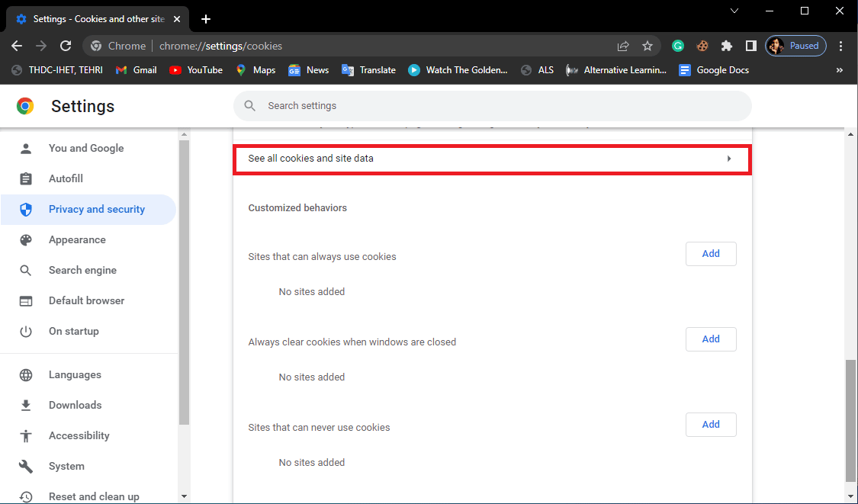Viewport: 858px width, 504px height.
Task: Open the Extensions puzzle icon
Action: [x=727, y=46]
